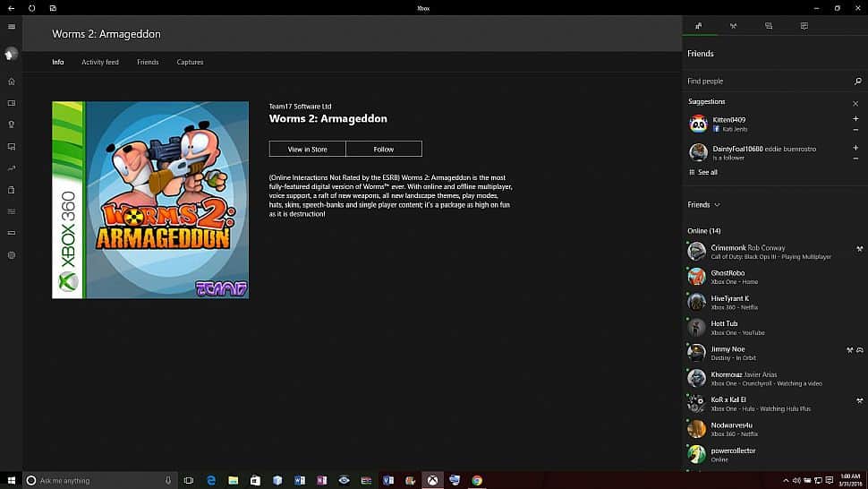
Task: Click the View in Store button
Action: 307,150
